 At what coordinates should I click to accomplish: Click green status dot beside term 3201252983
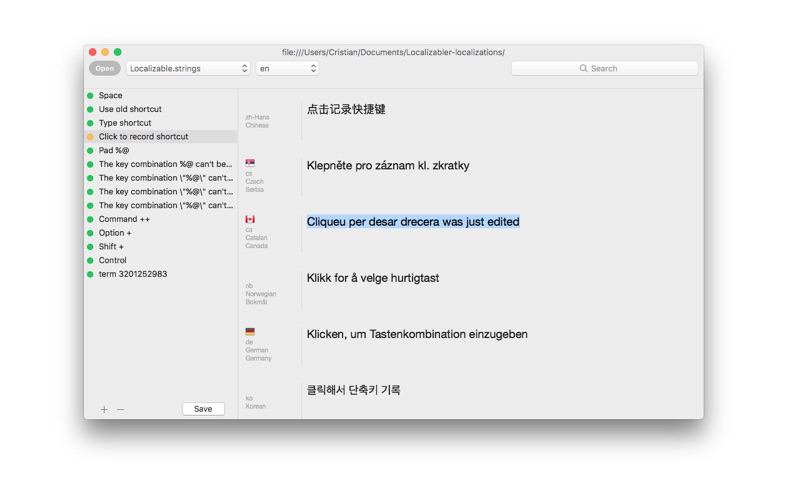coord(90,274)
